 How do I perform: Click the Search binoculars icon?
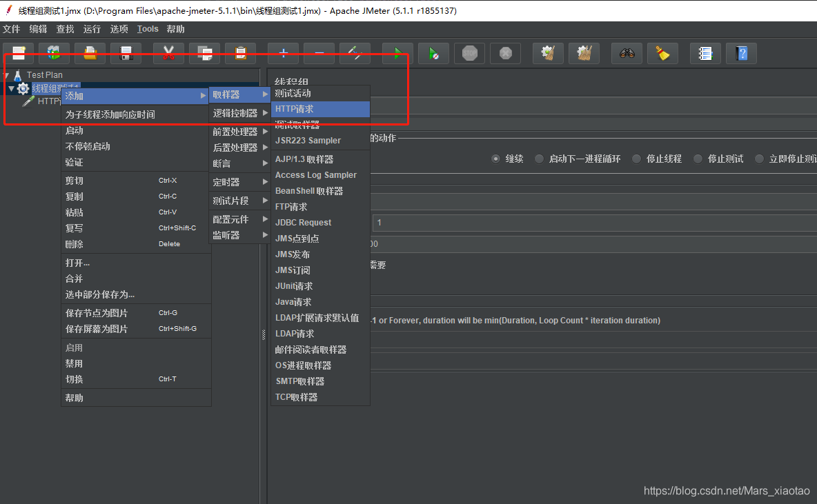click(627, 53)
